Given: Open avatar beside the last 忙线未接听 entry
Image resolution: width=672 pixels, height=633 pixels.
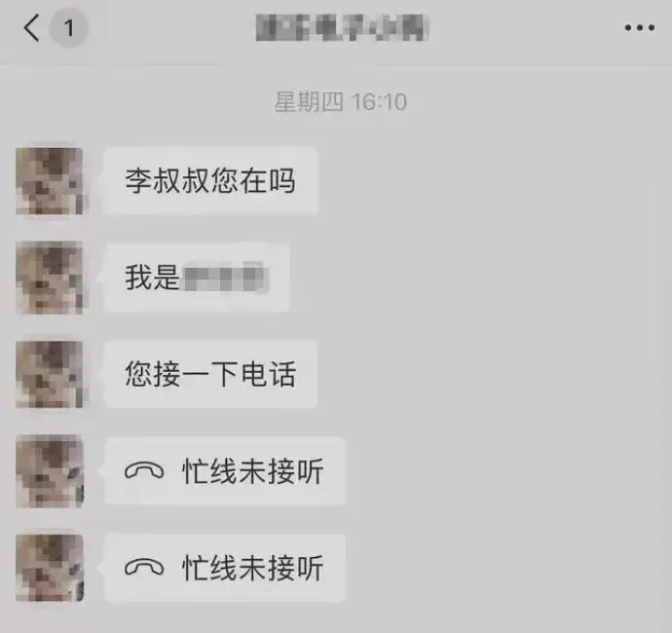Looking at the screenshot, I should pyautogui.click(x=50, y=568).
